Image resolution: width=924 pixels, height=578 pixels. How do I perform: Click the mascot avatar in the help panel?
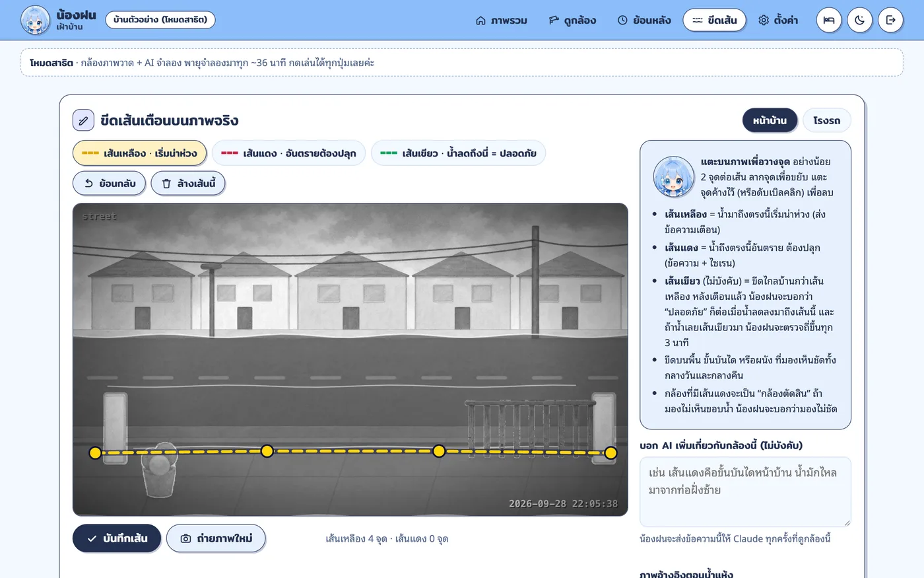(673, 177)
